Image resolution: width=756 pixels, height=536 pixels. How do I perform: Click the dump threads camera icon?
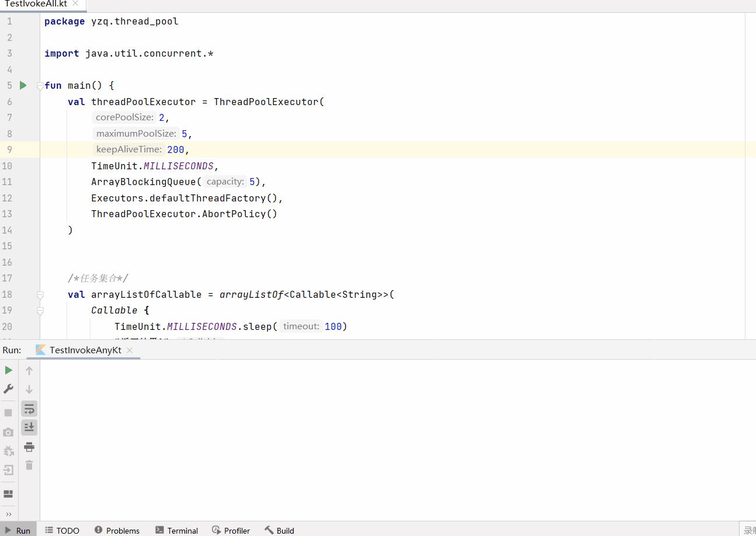(8, 432)
